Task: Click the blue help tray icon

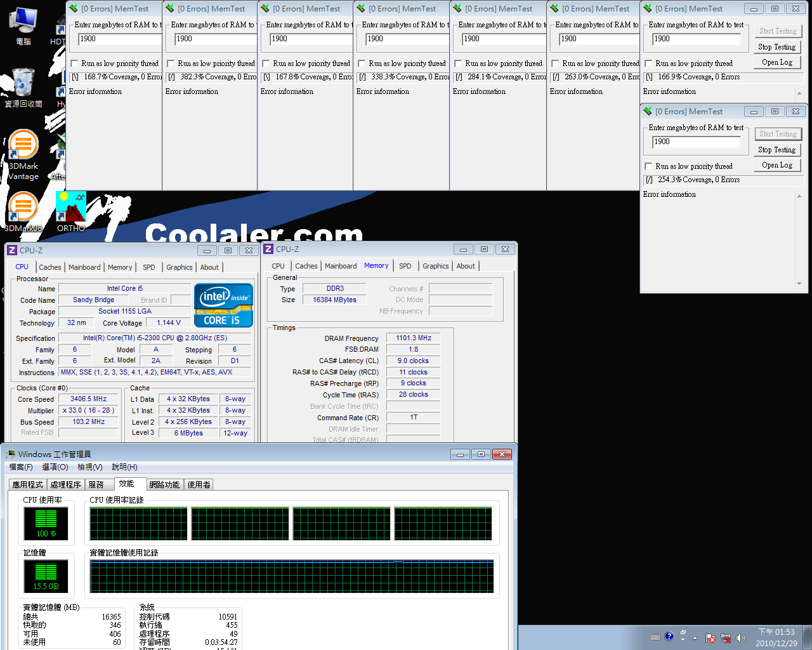Action: 669,636
